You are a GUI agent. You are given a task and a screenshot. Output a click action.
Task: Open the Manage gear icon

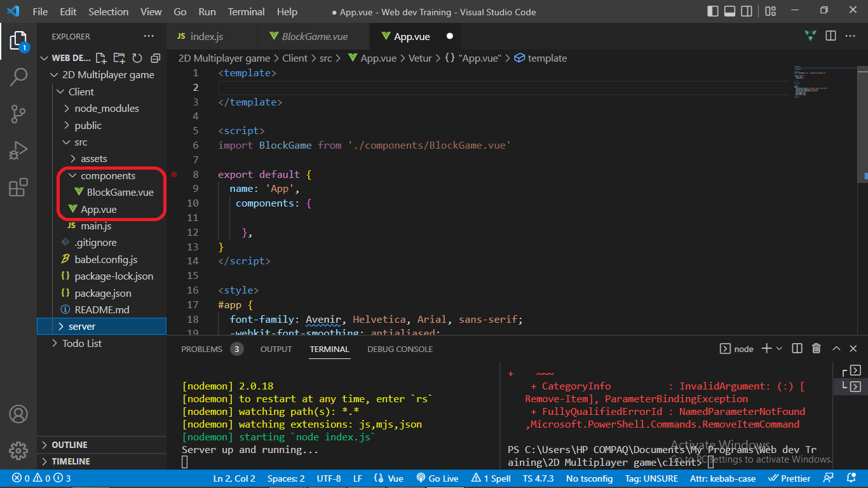pyautogui.click(x=18, y=451)
